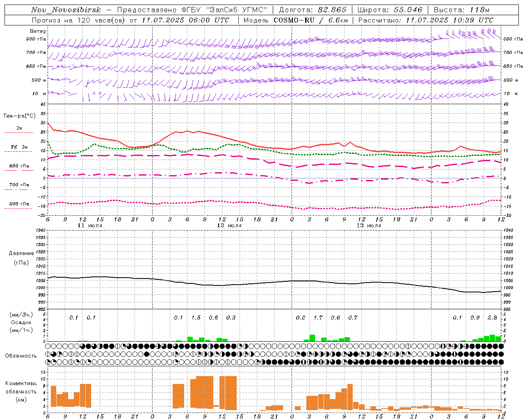Click the "13 июля" date label

point(369,226)
